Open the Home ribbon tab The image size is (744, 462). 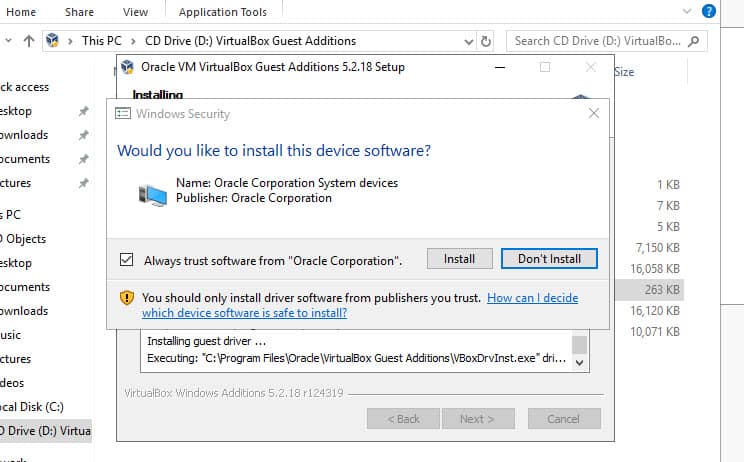click(x=21, y=12)
